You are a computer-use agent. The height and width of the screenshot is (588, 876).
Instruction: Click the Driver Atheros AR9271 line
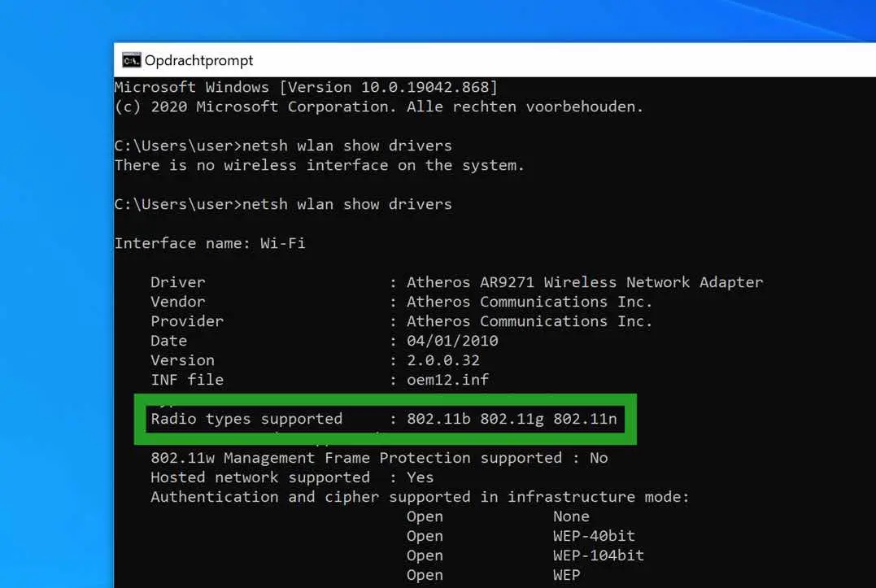point(457,282)
